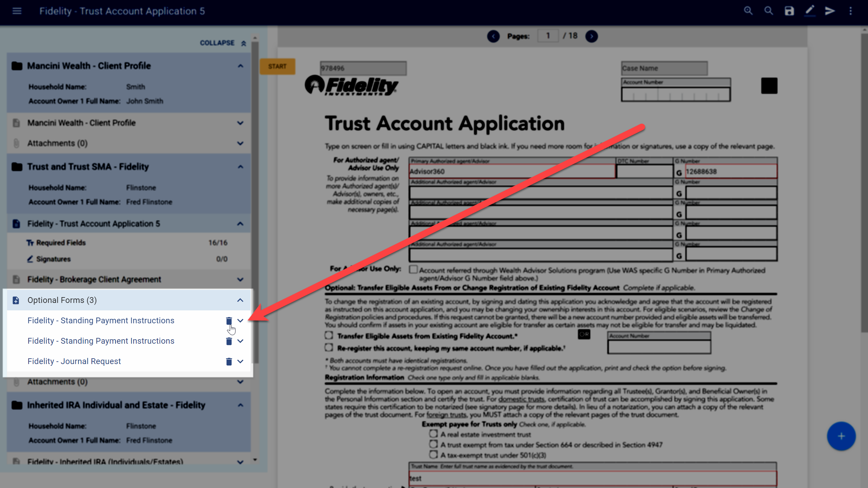Screen dimensions: 868x488
Task: Check Re-register this account, keeping same account number
Action: coord(329,348)
